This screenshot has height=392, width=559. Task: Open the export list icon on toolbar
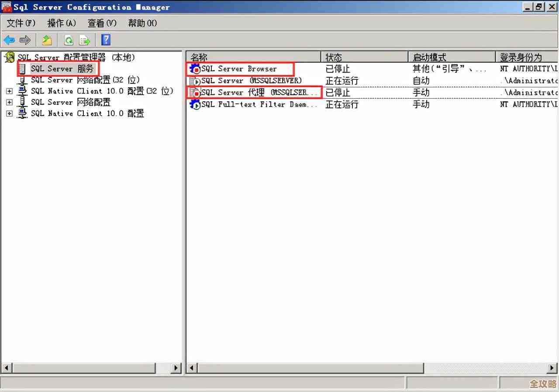tap(47, 40)
